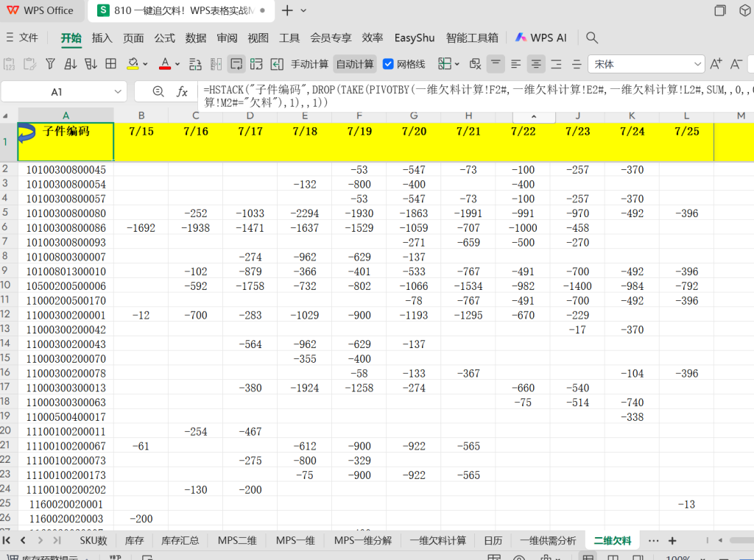The image size is (754, 560).
Task: Decrease font size with A- icon
Action: [x=736, y=64]
